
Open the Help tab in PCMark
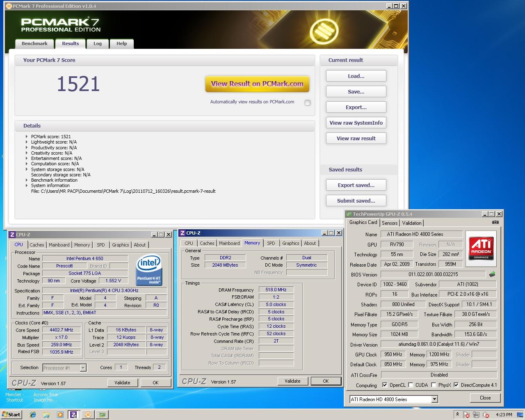tap(121, 43)
